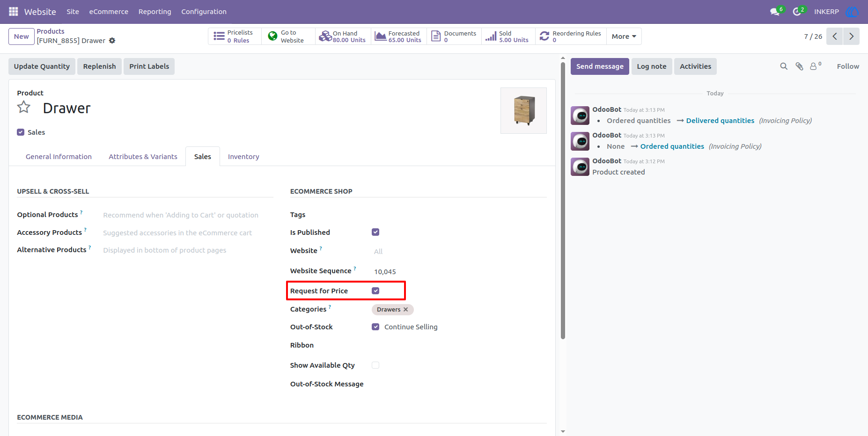868x436 pixels.
Task: Expand the More dropdown
Action: [624, 36]
